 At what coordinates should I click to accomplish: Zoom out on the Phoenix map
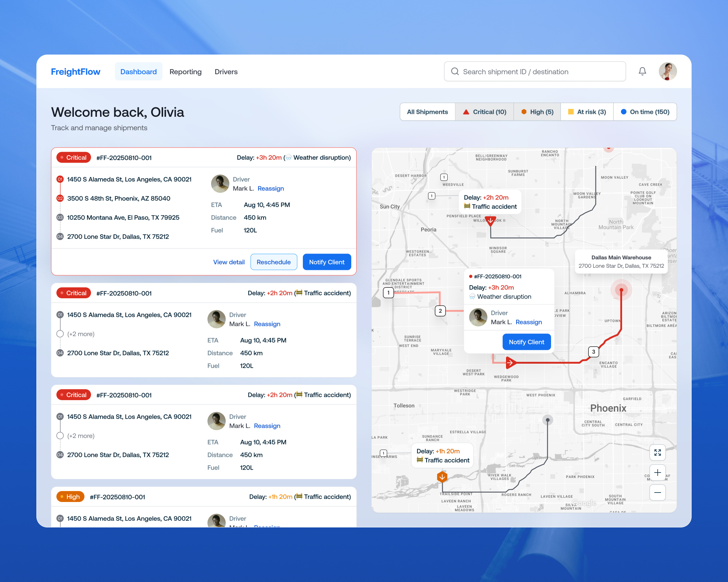coord(658,493)
